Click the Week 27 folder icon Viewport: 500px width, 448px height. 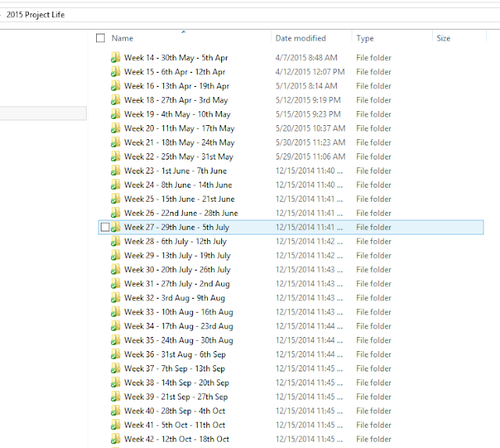pyautogui.click(x=116, y=228)
